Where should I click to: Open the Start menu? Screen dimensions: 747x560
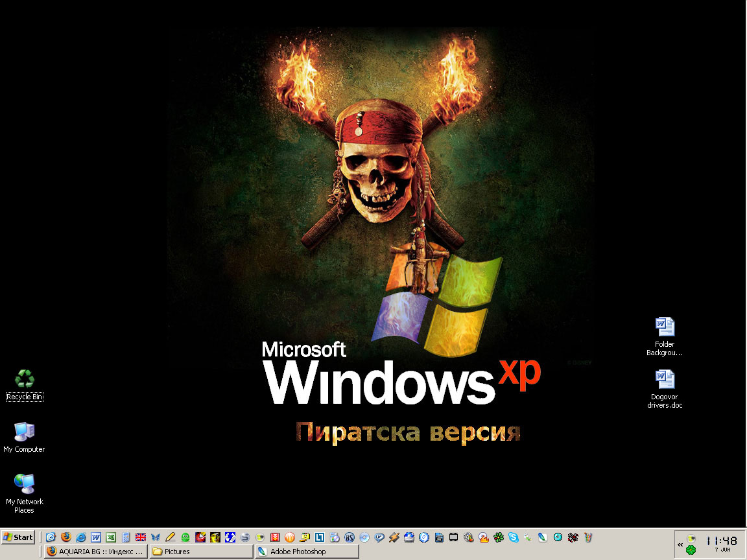click(18, 537)
